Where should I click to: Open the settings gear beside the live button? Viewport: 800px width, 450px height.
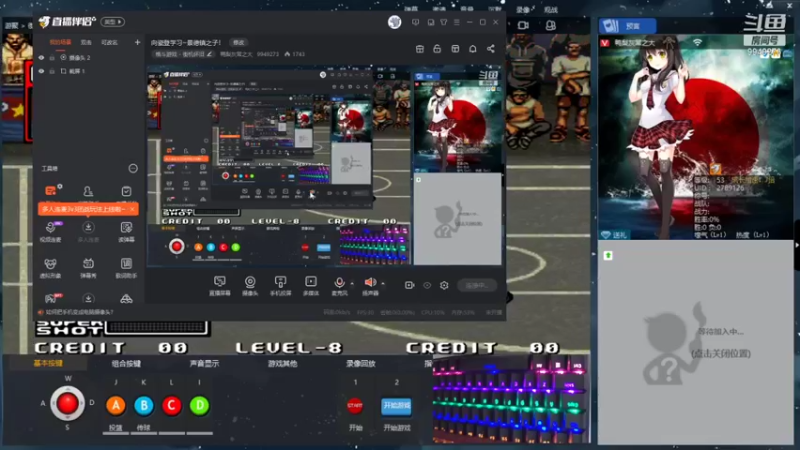[444, 285]
